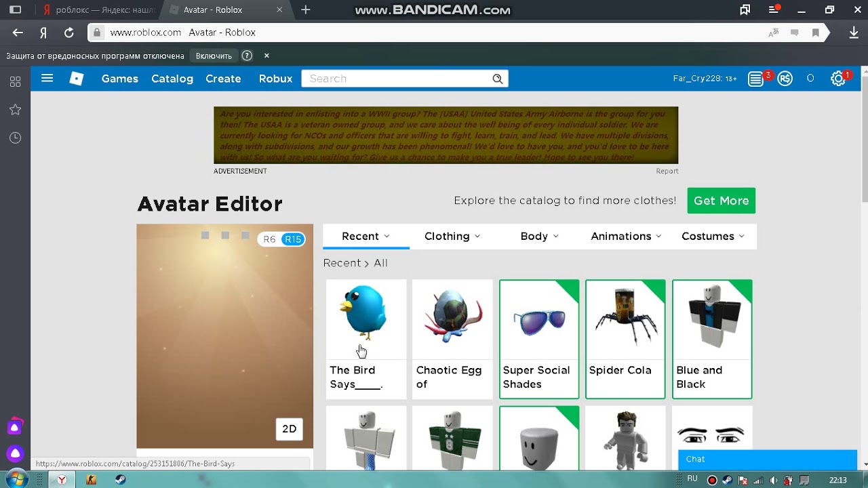This screenshot has width=868, height=488.
Task: Click the Get More button
Action: point(722,201)
